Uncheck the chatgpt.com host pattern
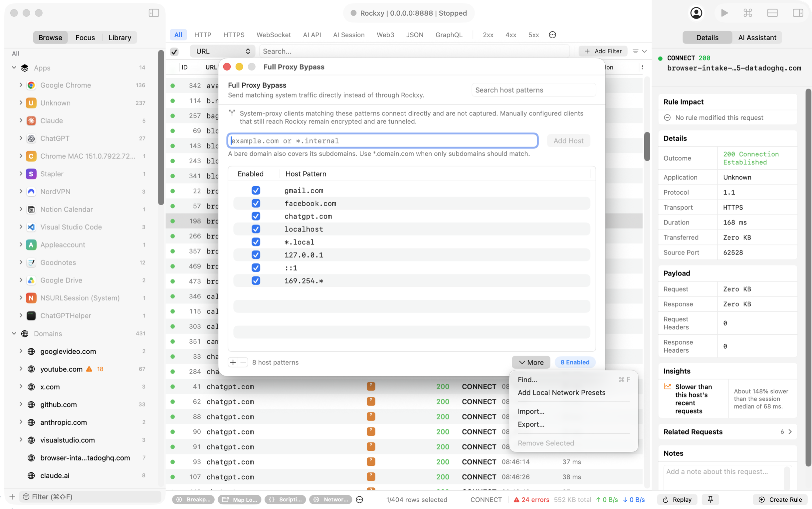This screenshot has width=812, height=509. [256, 216]
